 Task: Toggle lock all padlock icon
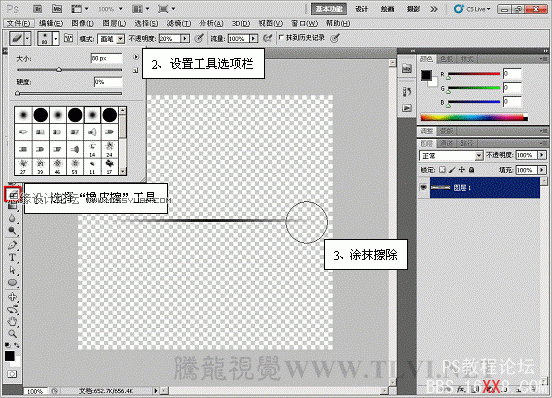pos(471,170)
